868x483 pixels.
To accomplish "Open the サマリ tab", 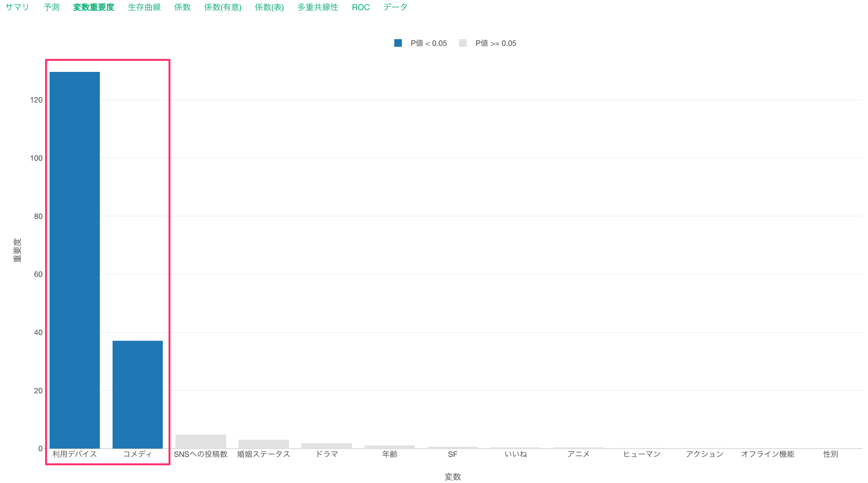I will 17,7.
